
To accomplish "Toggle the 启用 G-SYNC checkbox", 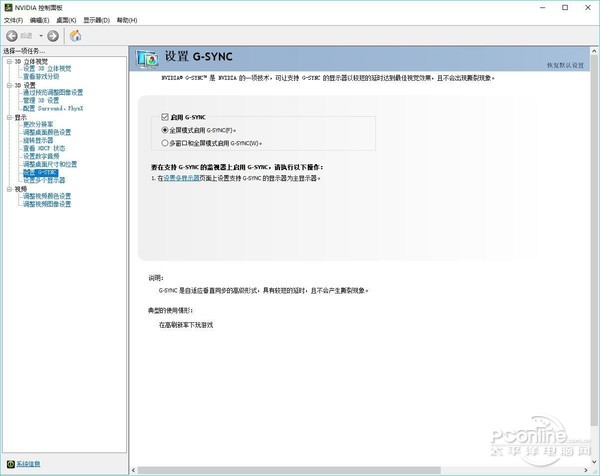I will click(165, 117).
